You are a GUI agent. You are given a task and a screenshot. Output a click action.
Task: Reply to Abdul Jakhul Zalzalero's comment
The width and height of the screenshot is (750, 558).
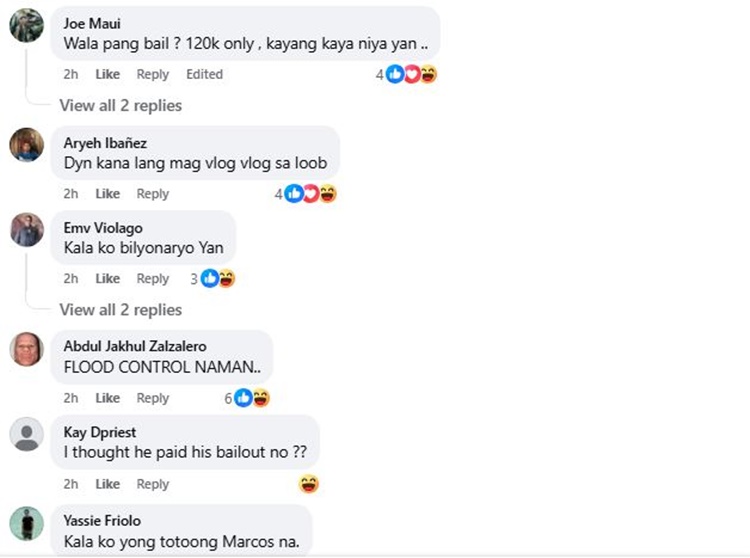pos(153,398)
